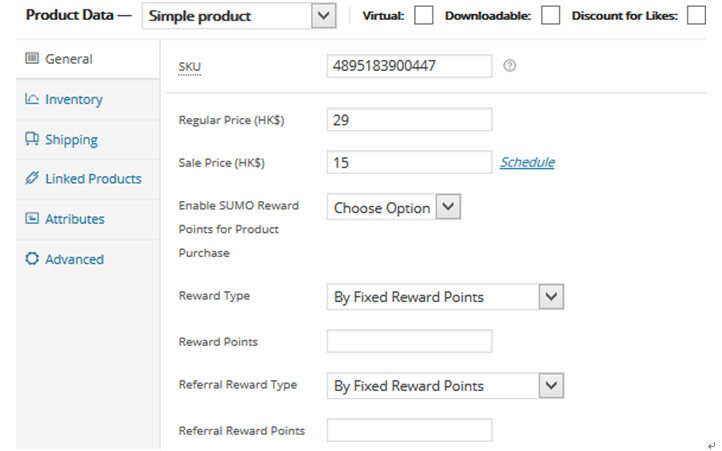Screen dimensions: 722x451
Task: Open the sale price Schedule link
Action: (527, 162)
